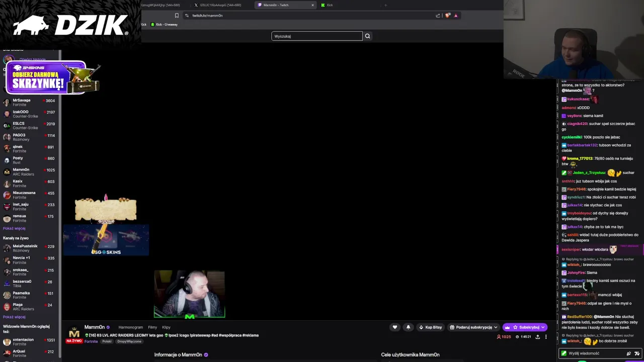
Task: Click the Polski language tag
Action: coord(107,341)
